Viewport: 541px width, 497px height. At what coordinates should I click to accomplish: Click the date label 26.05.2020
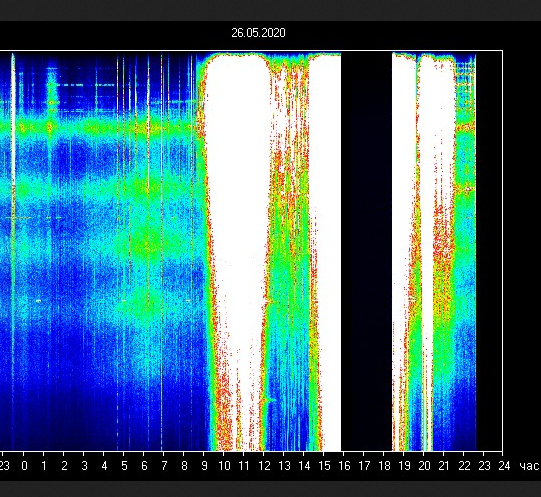[258, 33]
